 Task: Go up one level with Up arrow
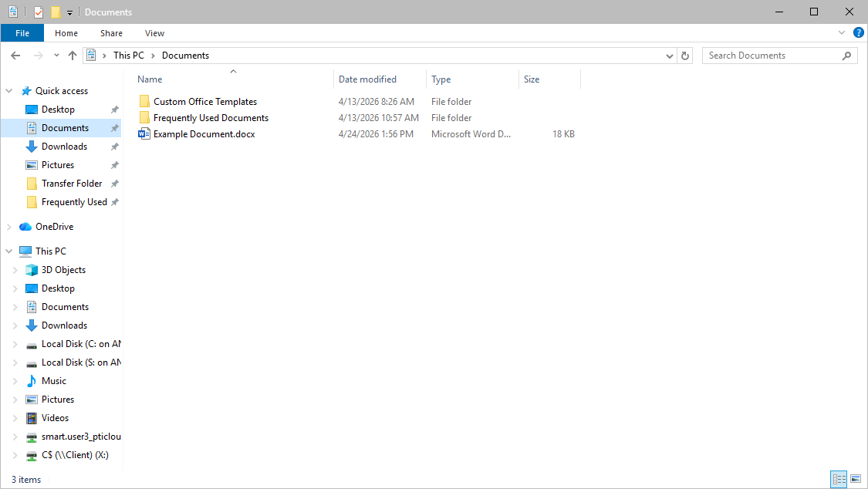(72, 56)
